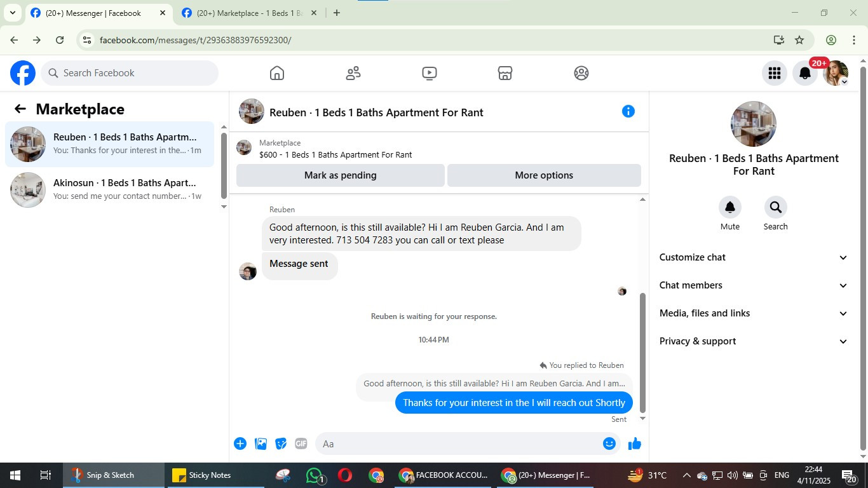Switch to the Messenger | Facebook tab
This screenshot has height=488, width=868.
point(99,13)
